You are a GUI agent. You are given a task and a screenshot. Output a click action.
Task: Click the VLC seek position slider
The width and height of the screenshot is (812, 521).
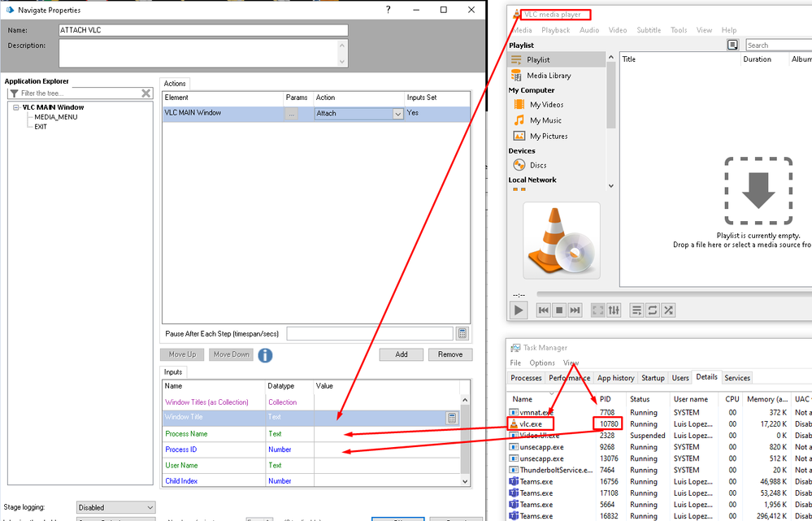click(x=673, y=294)
